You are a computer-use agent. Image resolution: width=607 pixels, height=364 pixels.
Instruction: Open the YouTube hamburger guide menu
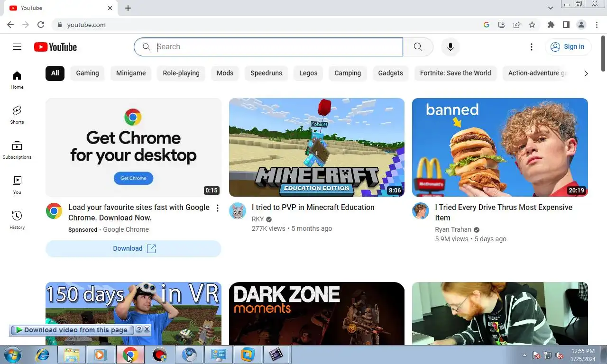(17, 46)
